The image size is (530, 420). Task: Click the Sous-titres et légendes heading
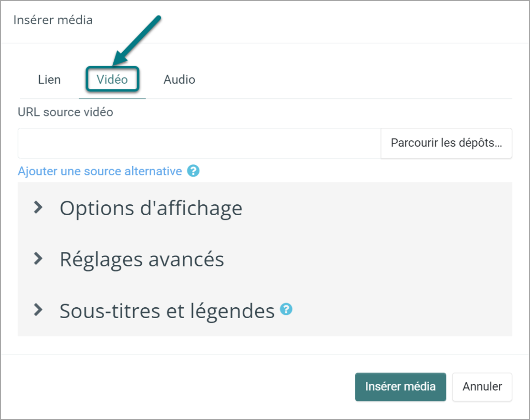coord(167,311)
